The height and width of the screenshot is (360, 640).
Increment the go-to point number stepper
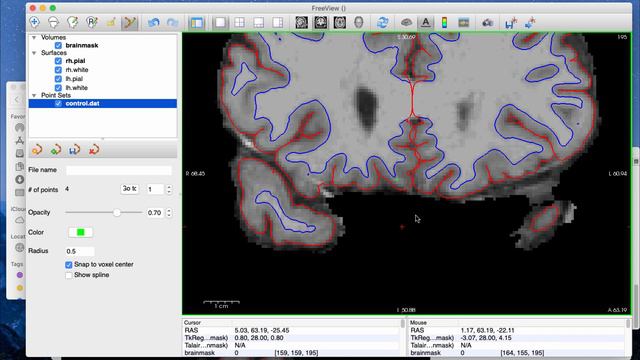(x=169, y=187)
